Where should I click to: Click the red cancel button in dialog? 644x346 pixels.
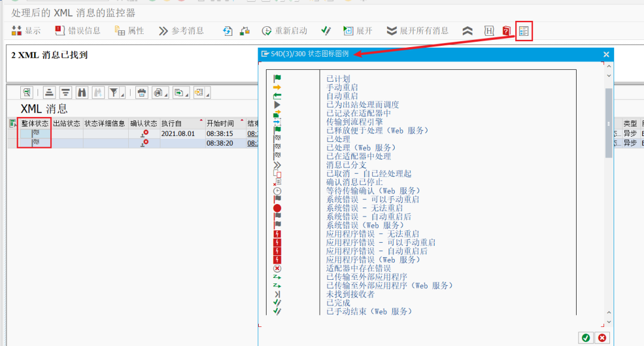click(x=602, y=338)
